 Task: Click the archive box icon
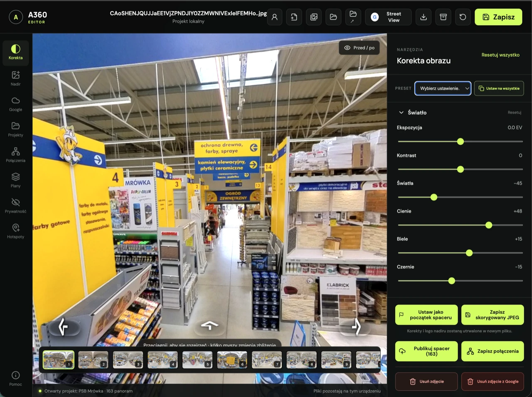coord(443,17)
